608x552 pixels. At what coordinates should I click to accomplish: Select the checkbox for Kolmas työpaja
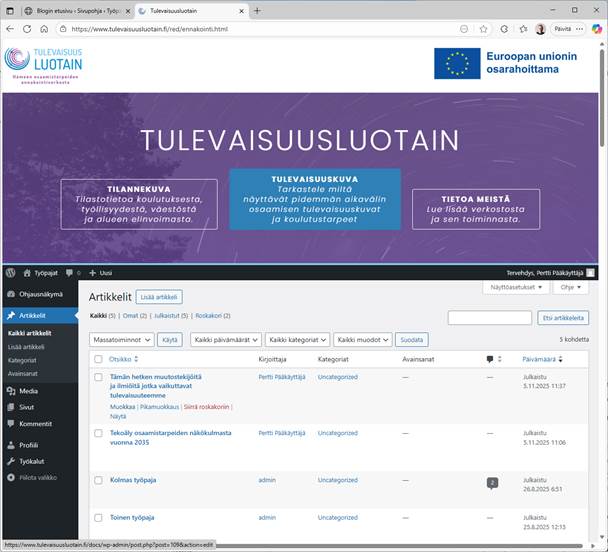pyautogui.click(x=98, y=480)
